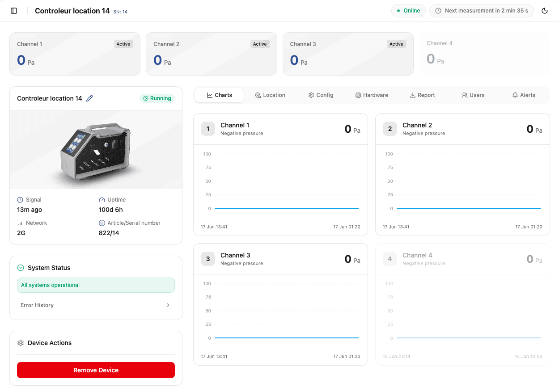Click the controller device product image

point(96,149)
